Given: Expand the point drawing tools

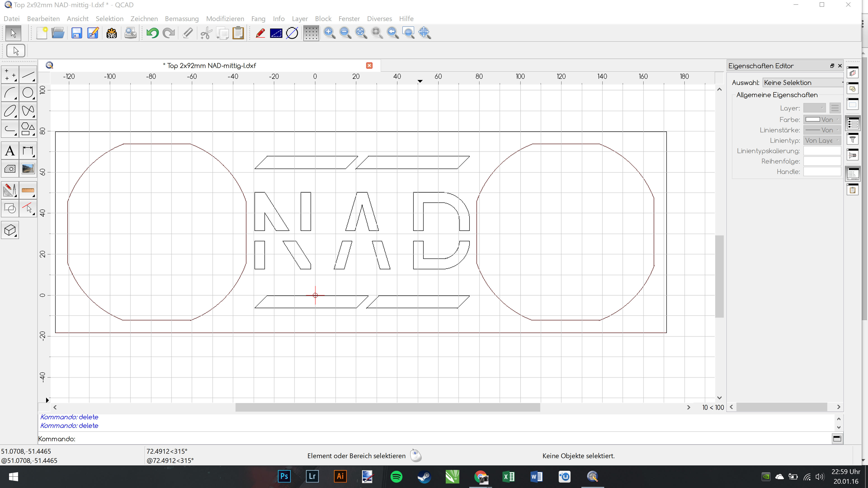Looking at the screenshot, I should point(10,75).
